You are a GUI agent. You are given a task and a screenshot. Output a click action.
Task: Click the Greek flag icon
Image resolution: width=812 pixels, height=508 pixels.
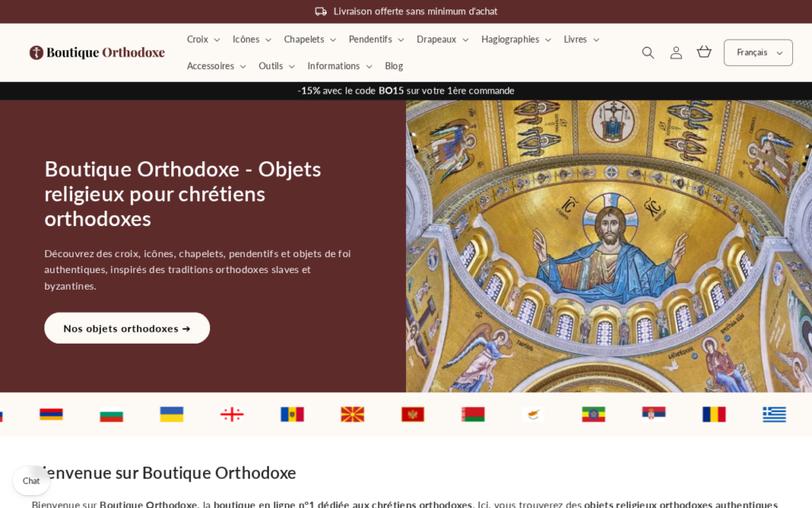point(774,414)
